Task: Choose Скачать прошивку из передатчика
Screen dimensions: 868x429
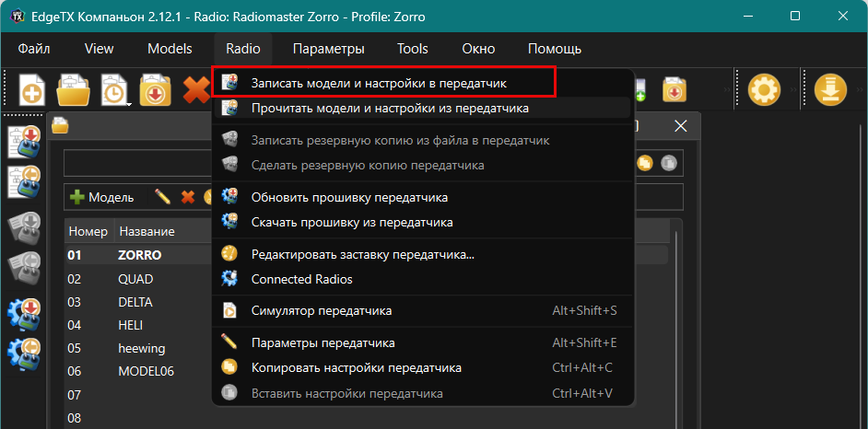Action: 424,222
